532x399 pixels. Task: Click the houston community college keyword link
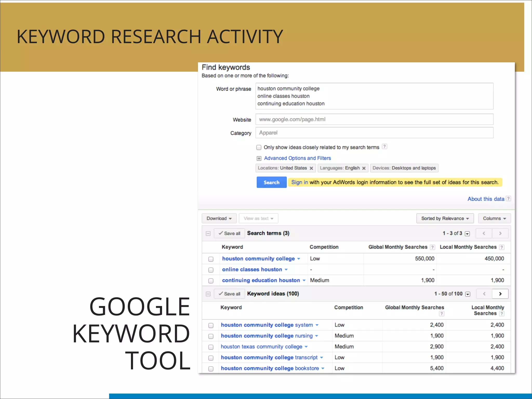(x=258, y=259)
